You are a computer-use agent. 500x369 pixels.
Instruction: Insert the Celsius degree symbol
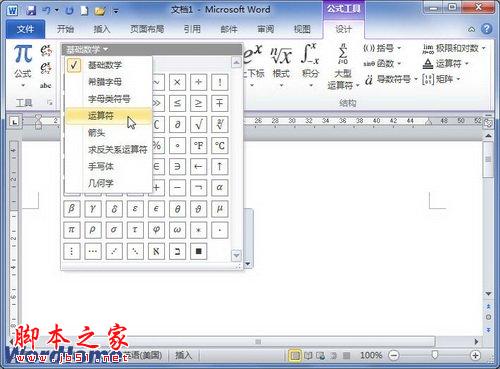(220, 145)
